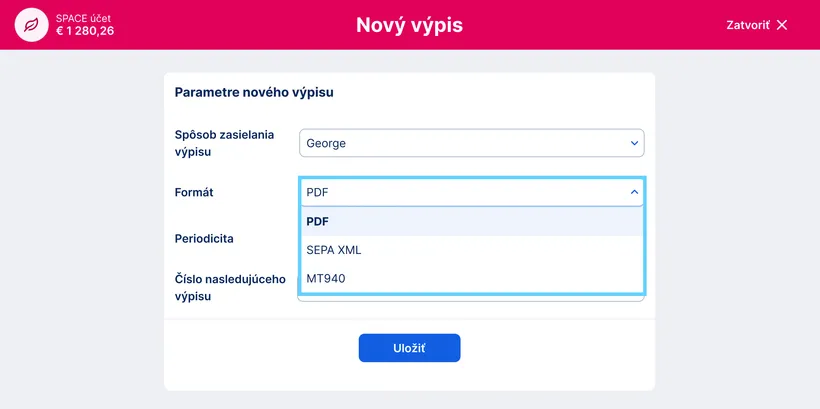Collapse the Formát list with up chevron
820x409 pixels.
[634, 192]
